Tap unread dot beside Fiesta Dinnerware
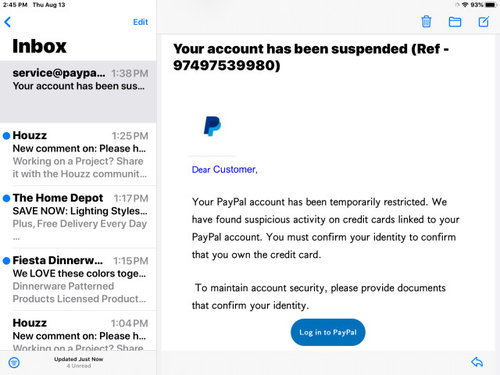500x375 pixels. 6,261
